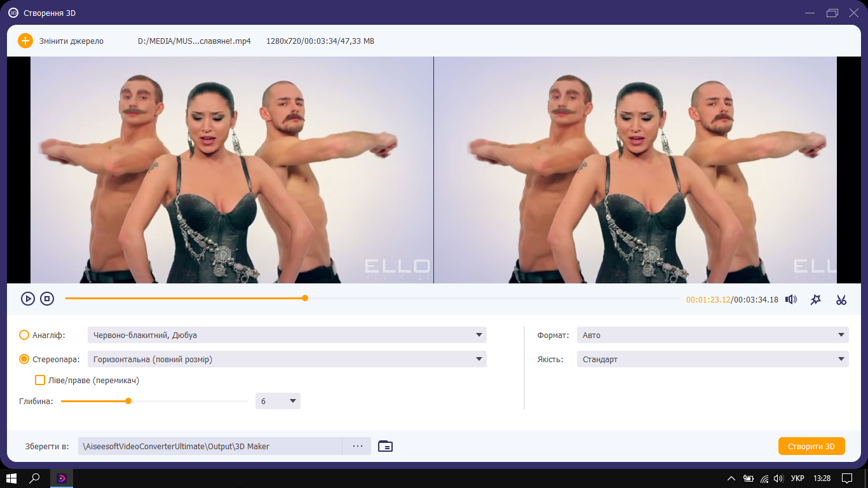Image resolution: width=868 pixels, height=488 pixels.
Task: Open the Windows Start menu
Action: pyautogui.click(x=11, y=478)
